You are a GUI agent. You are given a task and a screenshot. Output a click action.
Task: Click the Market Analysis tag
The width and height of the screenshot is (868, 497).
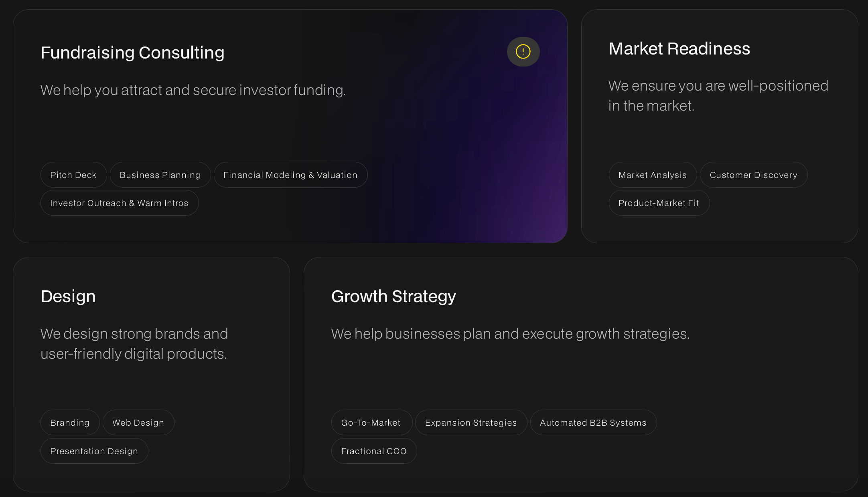point(653,175)
